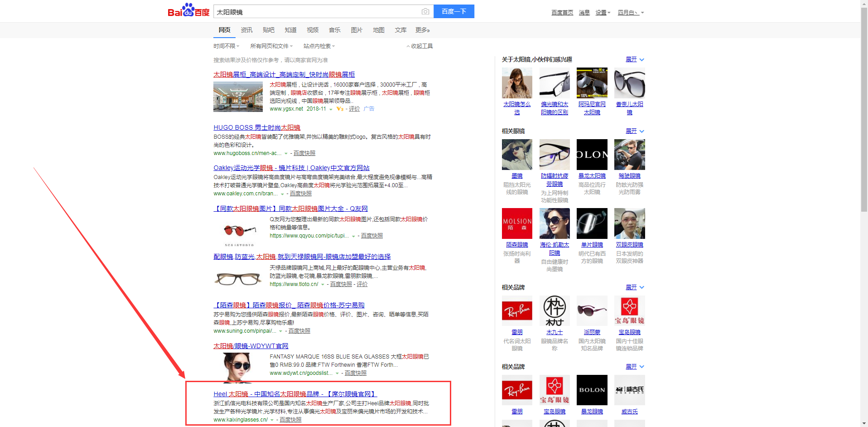Click the Ray-Ban logo under first 相关品牌
Viewport: 868px width, 427px height.
pos(516,311)
